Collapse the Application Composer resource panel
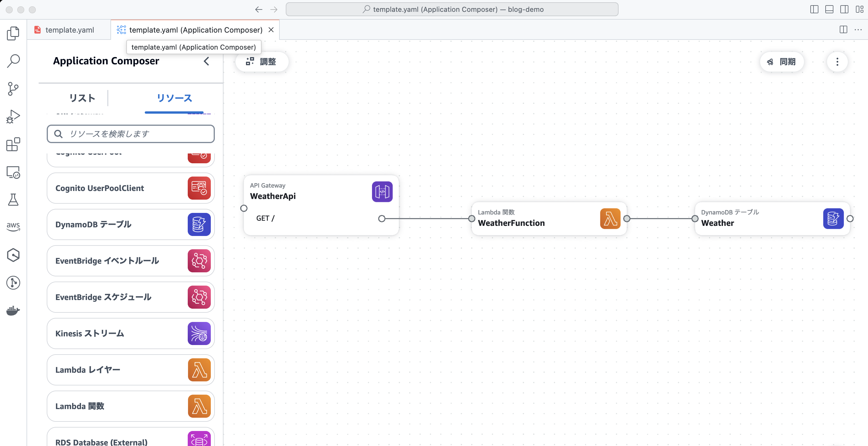This screenshot has height=446, width=868. 206,61
